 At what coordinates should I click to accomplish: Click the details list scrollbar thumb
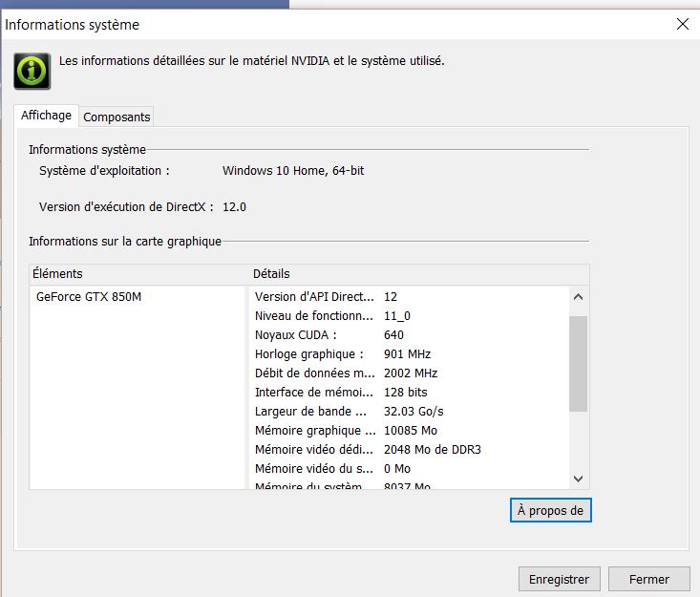(578, 364)
